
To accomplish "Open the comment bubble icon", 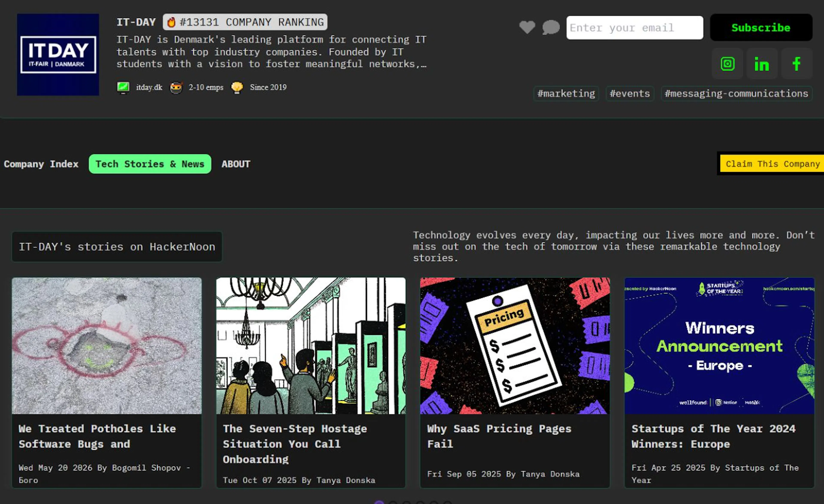I will tap(551, 27).
